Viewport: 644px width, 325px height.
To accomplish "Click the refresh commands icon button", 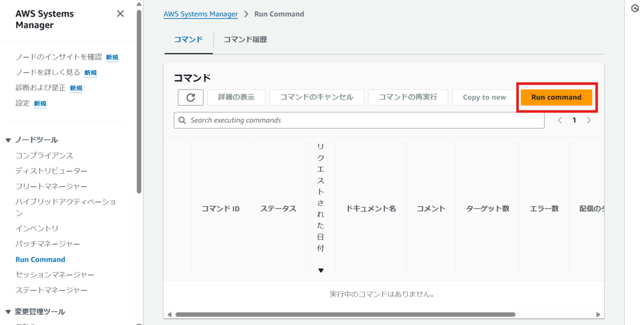I will (x=191, y=97).
